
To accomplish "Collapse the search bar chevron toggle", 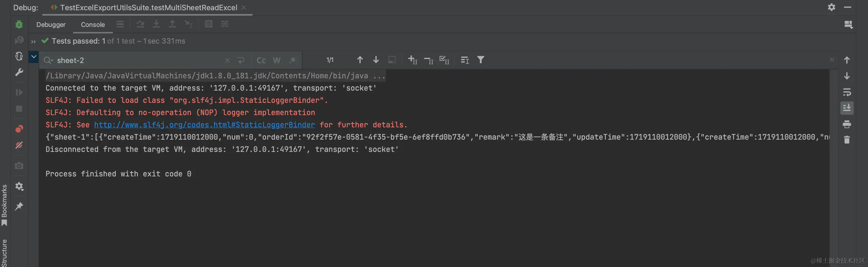I will point(34,57).
